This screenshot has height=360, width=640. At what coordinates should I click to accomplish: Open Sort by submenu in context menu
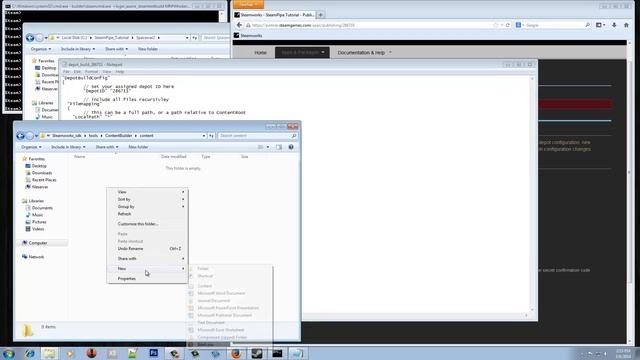[x=147, y=199]
